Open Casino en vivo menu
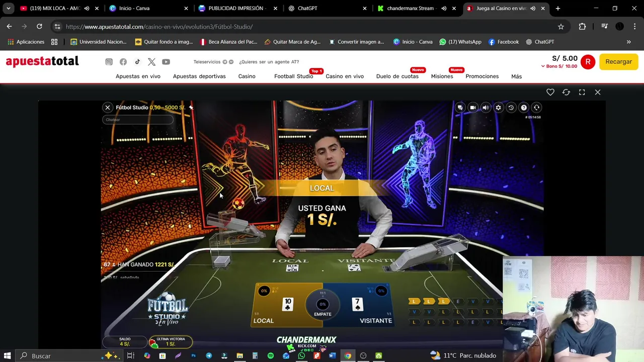Image resolution: width=644 pixels, height=362 pixels. tap(345, 76)
